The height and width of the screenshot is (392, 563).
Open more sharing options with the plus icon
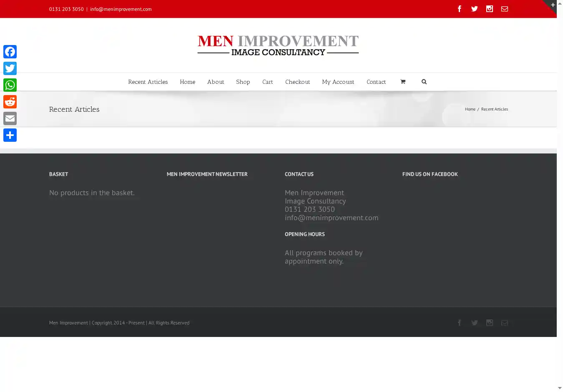pos(10,135)
